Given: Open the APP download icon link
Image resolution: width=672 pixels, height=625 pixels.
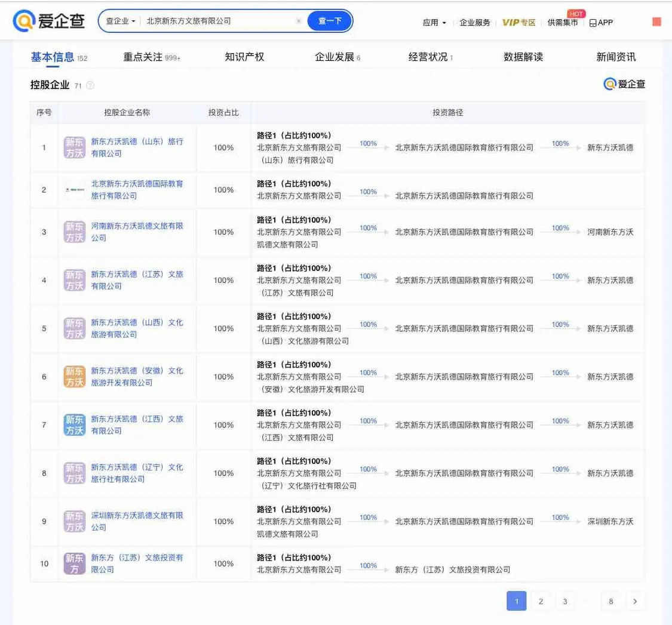Looking at the screenshot, I should [x=601, y=22].
